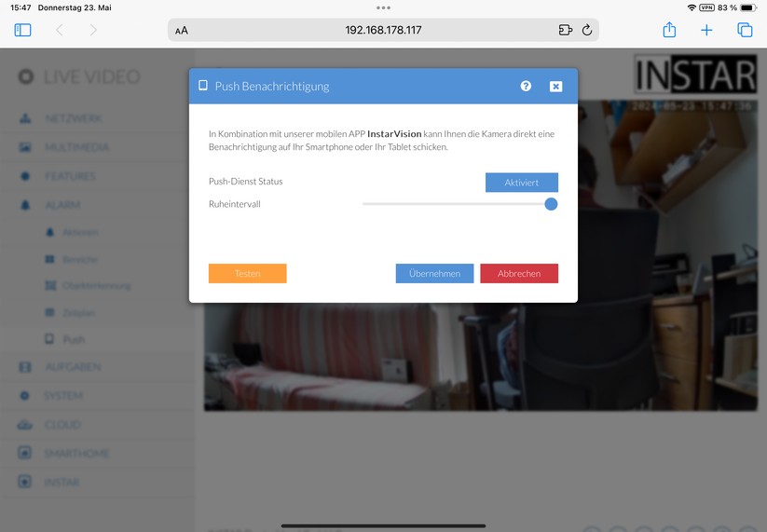Open the FEATURES menu in sidebar
Screen dimensions: 767x532
[x=98, y=176]
